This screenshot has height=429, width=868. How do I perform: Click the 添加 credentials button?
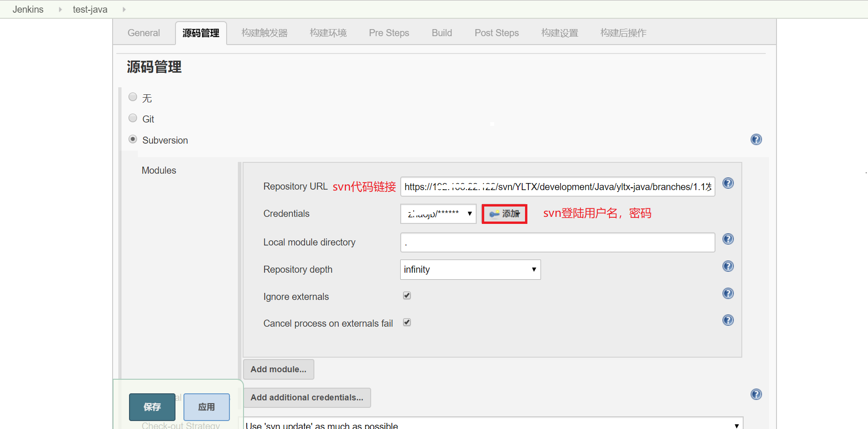504,214
